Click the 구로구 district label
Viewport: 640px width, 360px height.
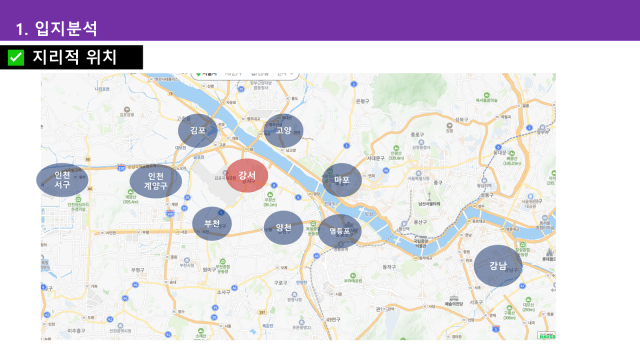pos(280,282)
